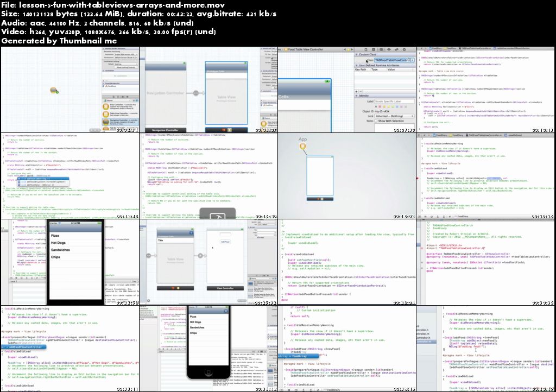Select Pizza in the large cropped simulator list
The width and height of the screenshot is (556, 392).
point(75,236)
